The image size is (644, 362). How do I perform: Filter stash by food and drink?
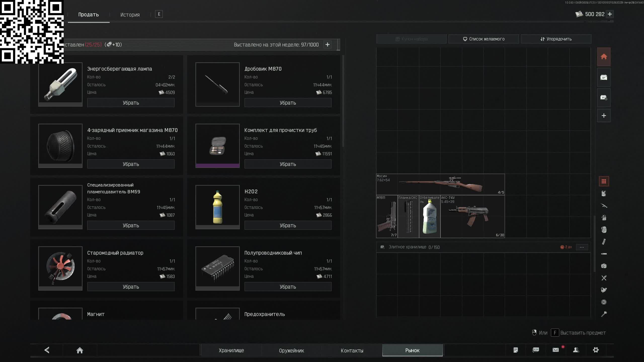pyautogui.click(x=604, y=278)
